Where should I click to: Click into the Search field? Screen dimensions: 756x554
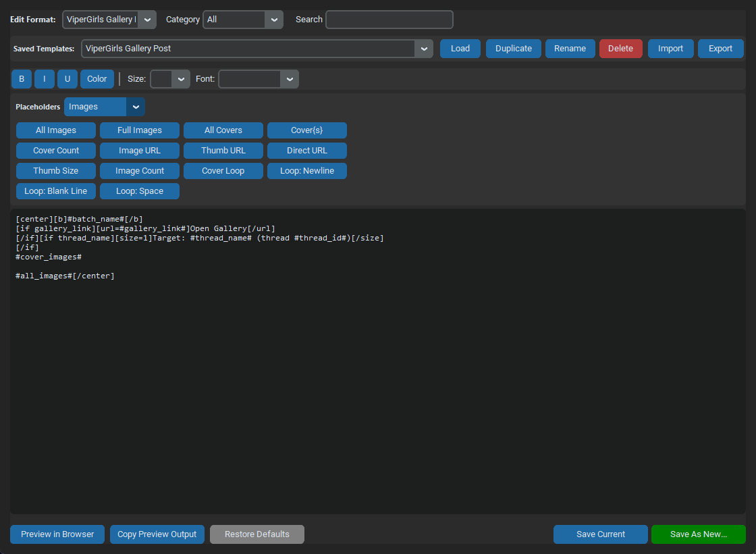pyautogui.click(x=389, y=20)
